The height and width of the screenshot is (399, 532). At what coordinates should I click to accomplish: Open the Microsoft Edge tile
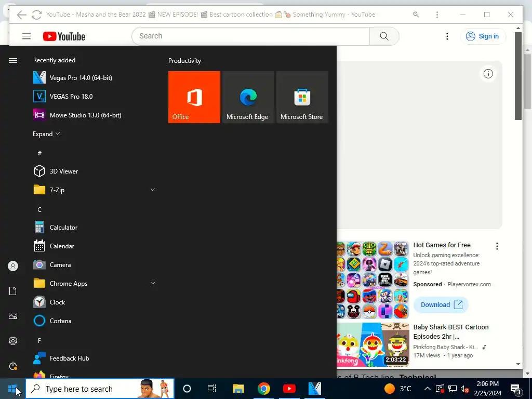248,97
